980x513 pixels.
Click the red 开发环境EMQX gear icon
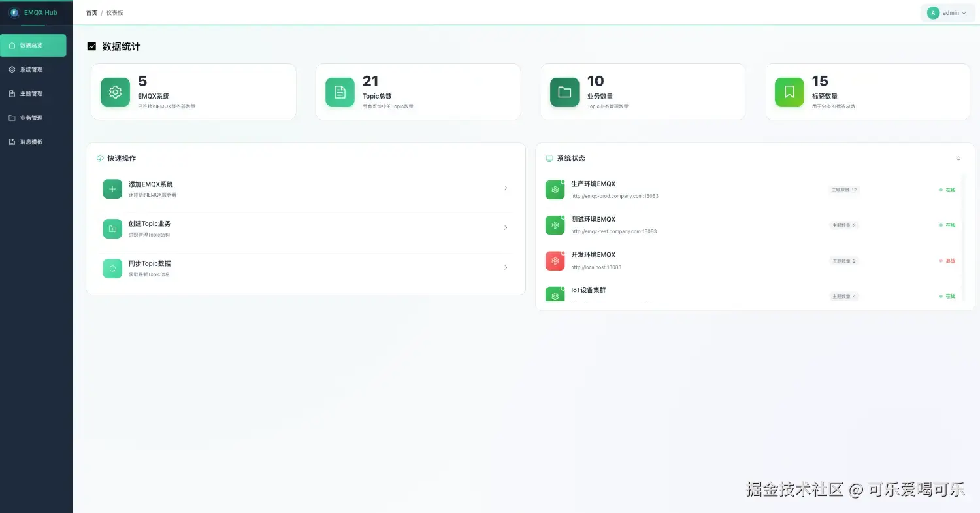tap(555, 261)
